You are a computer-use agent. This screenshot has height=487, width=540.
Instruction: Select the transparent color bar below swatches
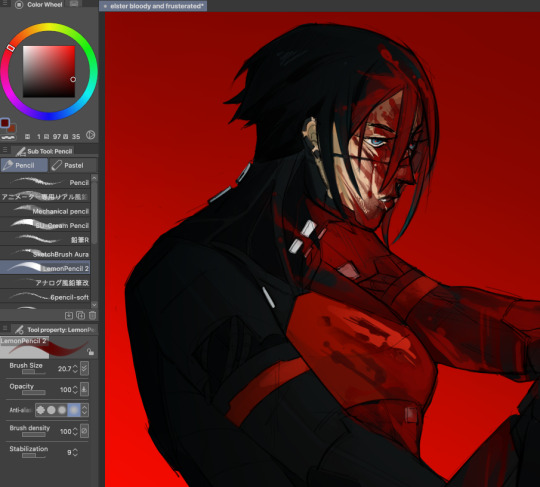(8, 137)
